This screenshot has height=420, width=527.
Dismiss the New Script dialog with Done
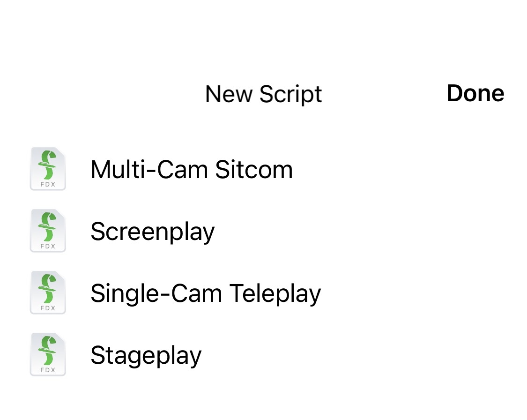[475, 93]
